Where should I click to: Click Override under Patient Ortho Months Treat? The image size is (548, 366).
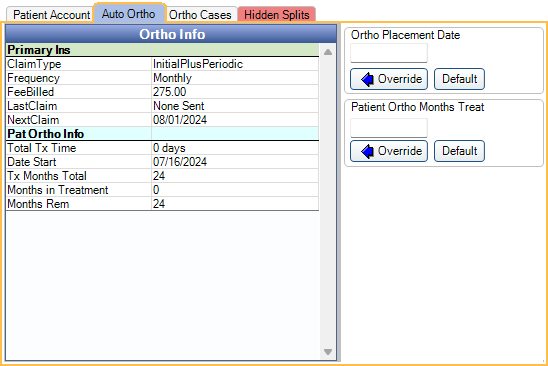389,151
